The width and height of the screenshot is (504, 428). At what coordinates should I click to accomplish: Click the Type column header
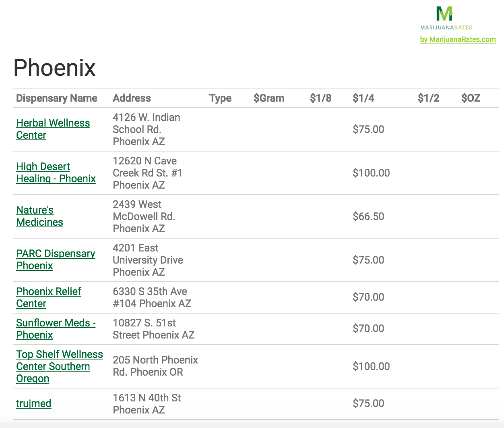220,98
